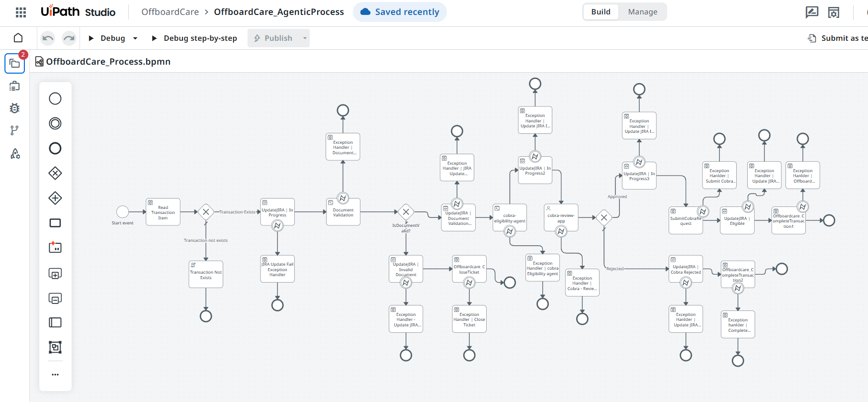Screen dimensions: 868x402
Task: Select the IsDocumentValid gateway diamond
Action: 406,212
